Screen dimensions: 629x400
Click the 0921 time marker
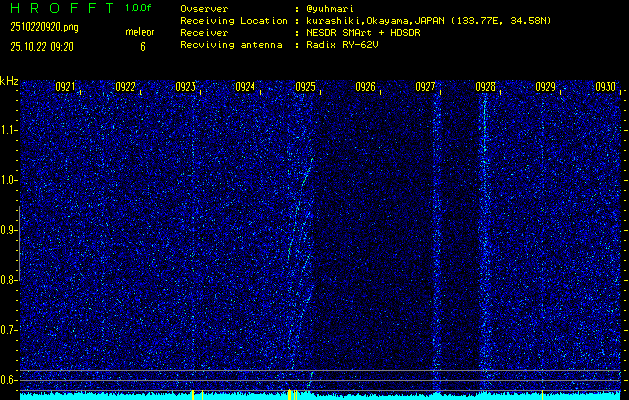[x=65, y=87]
